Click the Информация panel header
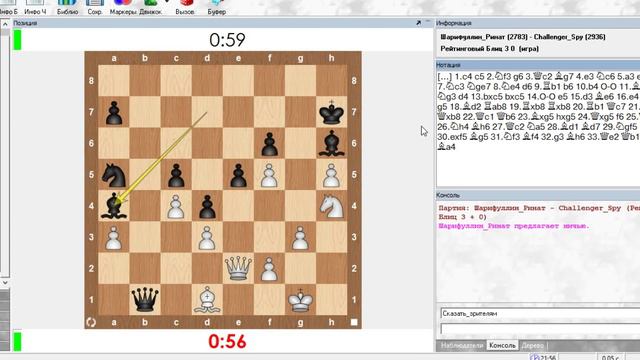The height and width of the screenshot is (360, 640). tap(538, 23)
